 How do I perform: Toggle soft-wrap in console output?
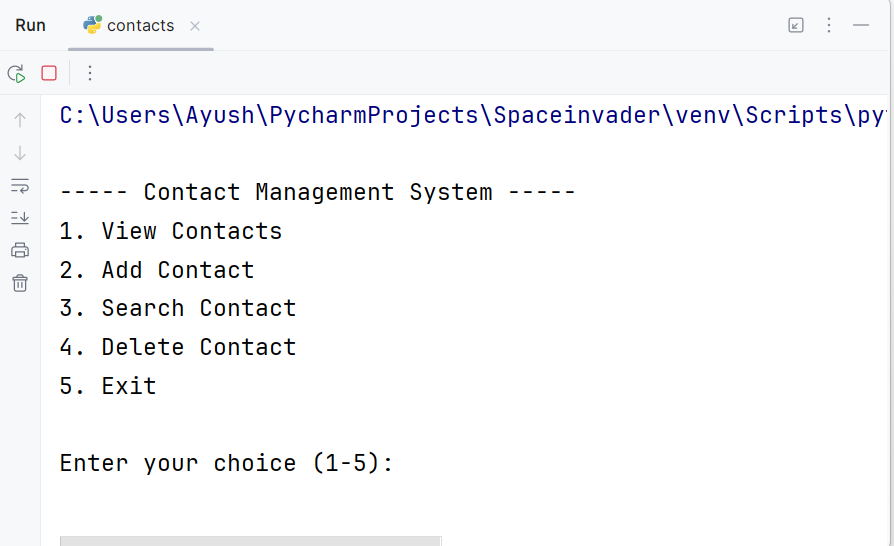click(20, 186)
